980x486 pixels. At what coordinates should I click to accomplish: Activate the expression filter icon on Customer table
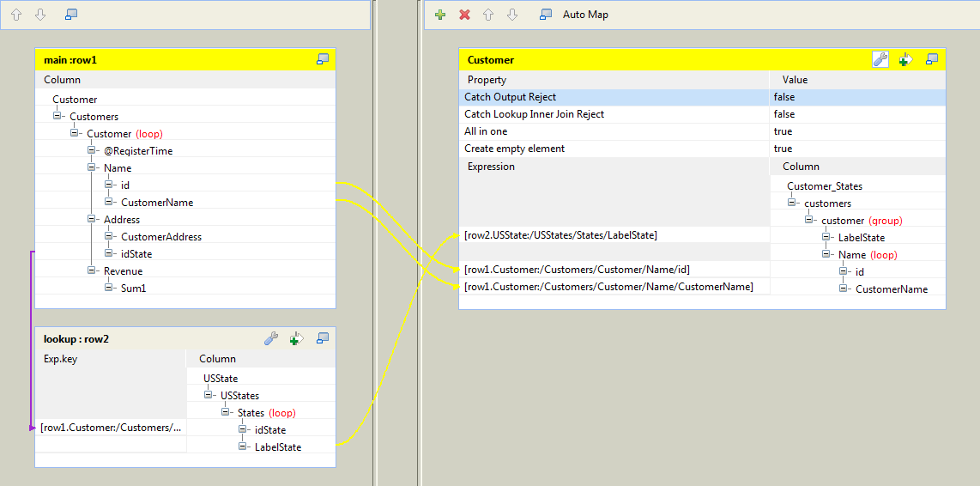(905, 59)
